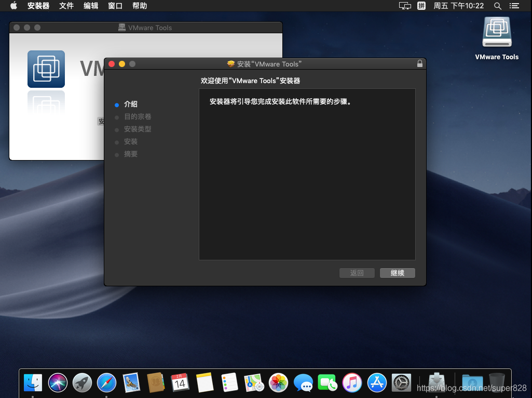Click the 拼 input method icon
Image resolution: width=532 pixels, height=398 pixels.
click(x=421, y=6)
